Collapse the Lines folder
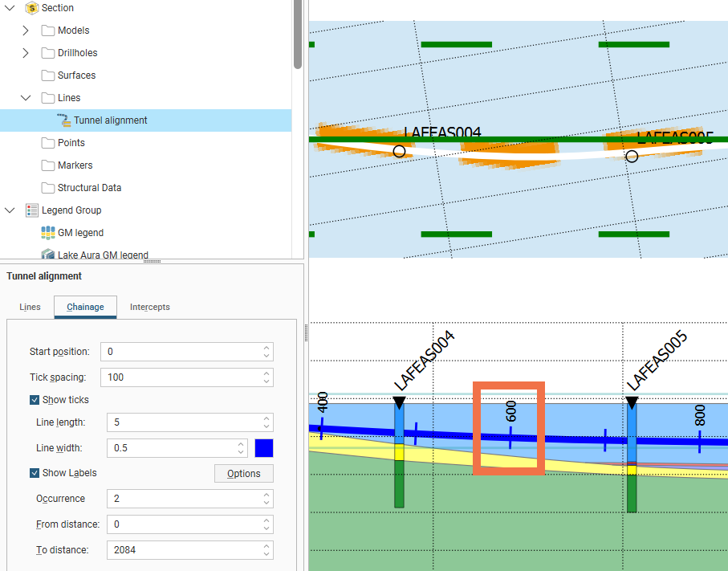Viewport: 728px width, 571px height. coord(26,98)
